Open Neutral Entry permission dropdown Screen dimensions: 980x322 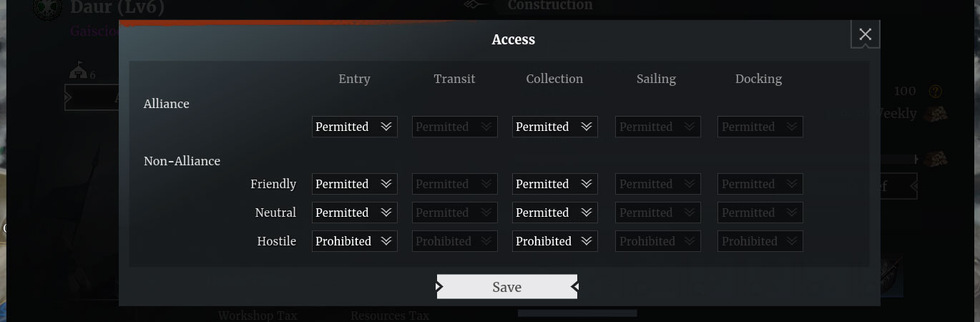355,213
